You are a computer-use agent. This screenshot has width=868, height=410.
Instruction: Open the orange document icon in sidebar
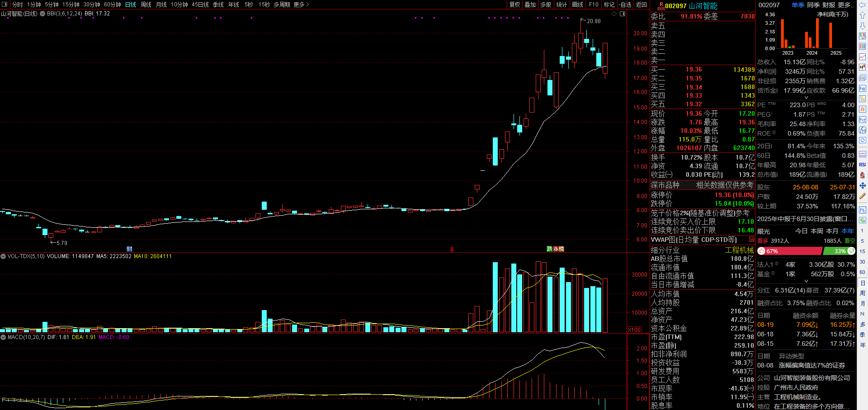(862, 109)
